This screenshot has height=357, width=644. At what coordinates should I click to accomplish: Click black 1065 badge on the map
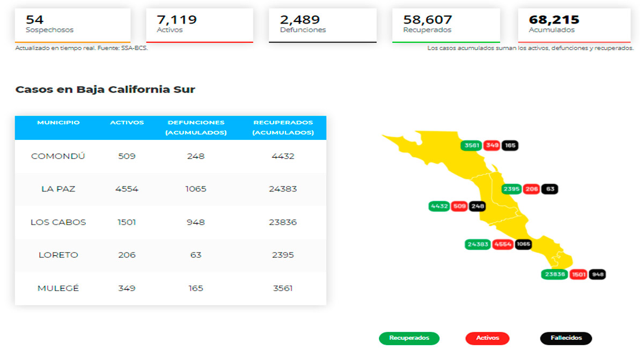click(523, 244)
